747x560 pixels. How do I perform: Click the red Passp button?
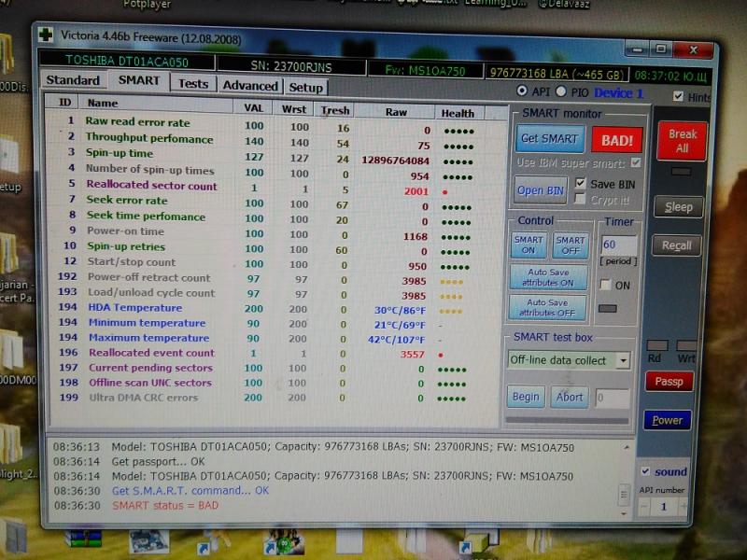(669, 382)
